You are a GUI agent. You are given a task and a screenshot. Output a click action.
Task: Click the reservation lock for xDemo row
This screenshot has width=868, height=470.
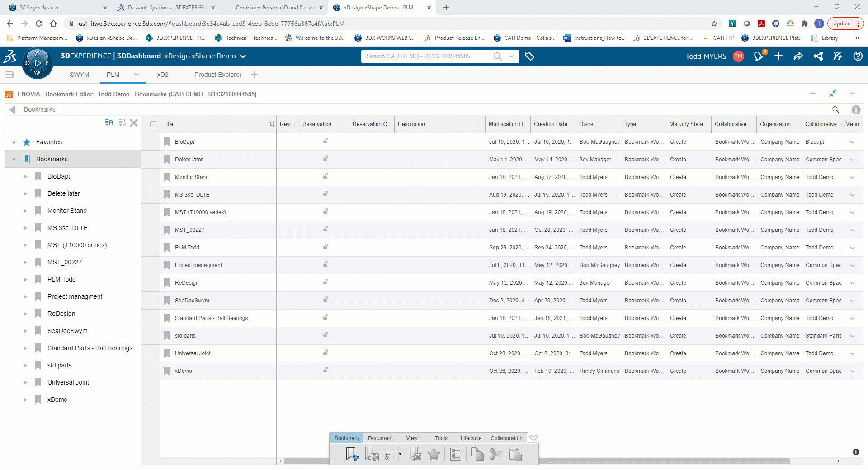(x=325, y=370)
